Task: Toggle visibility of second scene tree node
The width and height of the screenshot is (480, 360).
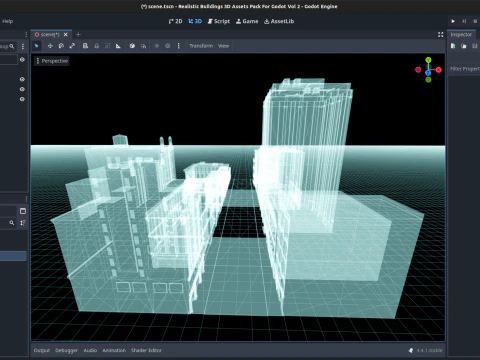Action: click(x=22, y=79)
